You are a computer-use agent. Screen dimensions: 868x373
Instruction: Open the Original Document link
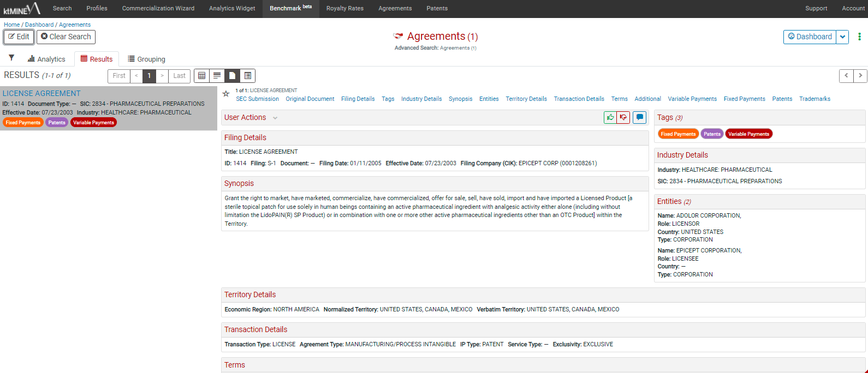310,99
